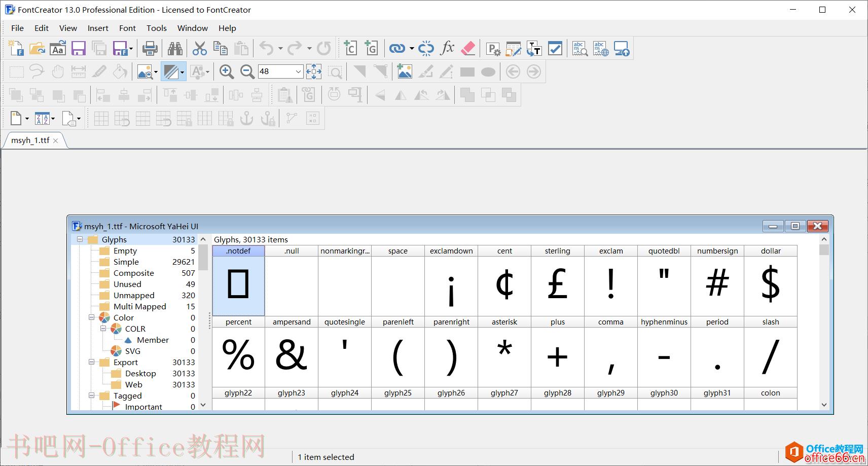
Task: Add glyphs with the +G icon
Action: click(371, 49)
